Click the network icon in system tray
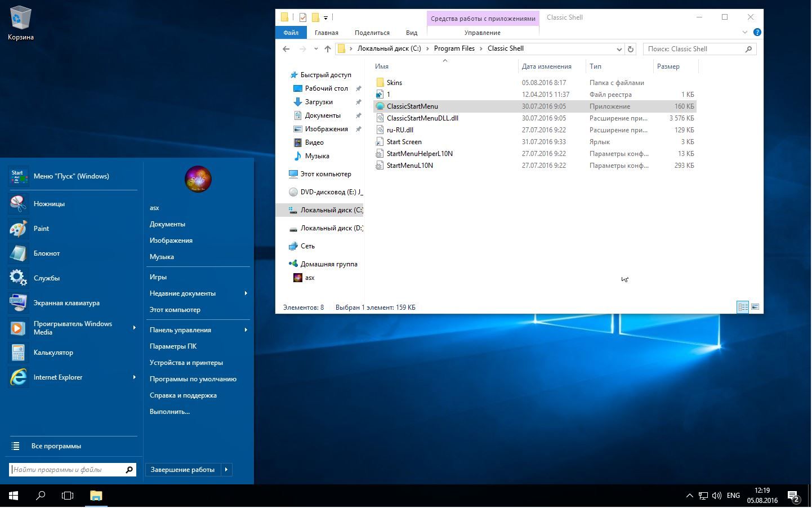The height and width of the screenshot is (508, 812). (703, 496)
